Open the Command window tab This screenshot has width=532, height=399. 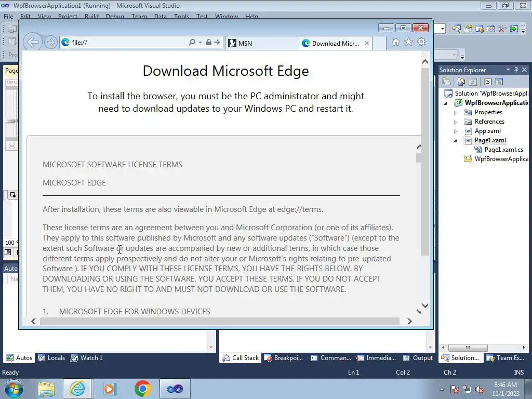click(x=331, y=358)
